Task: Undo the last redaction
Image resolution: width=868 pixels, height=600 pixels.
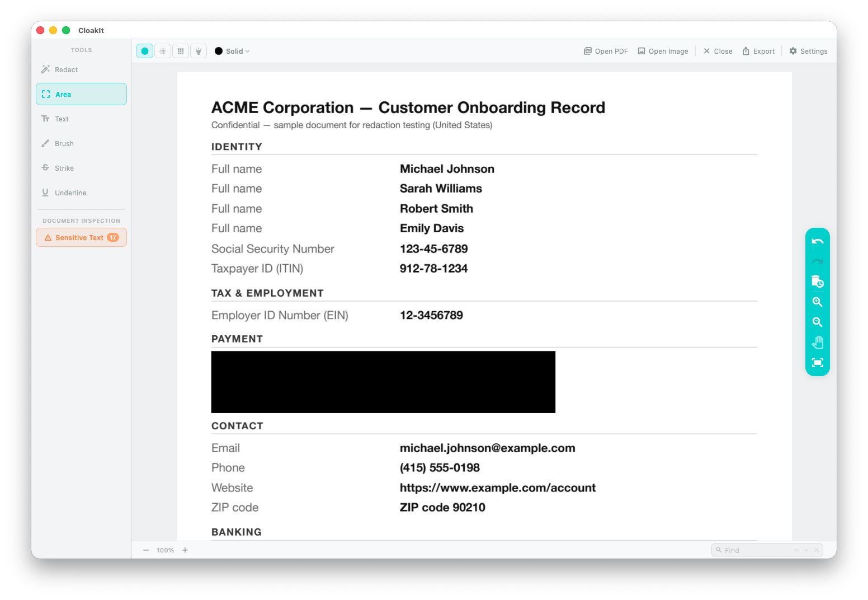Action: 817,241
